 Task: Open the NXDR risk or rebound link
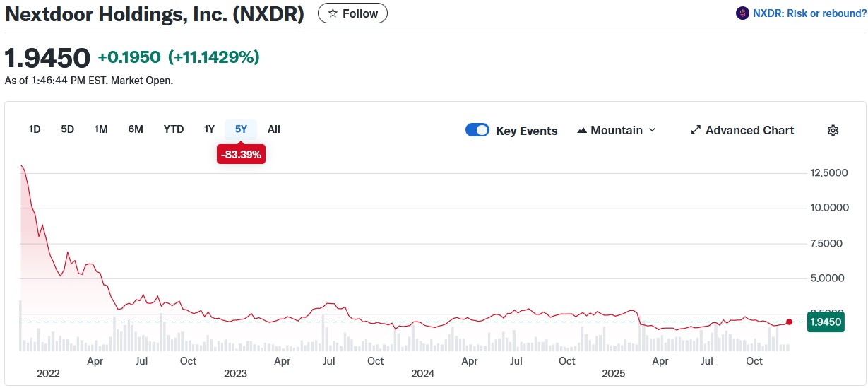point(809,13)
